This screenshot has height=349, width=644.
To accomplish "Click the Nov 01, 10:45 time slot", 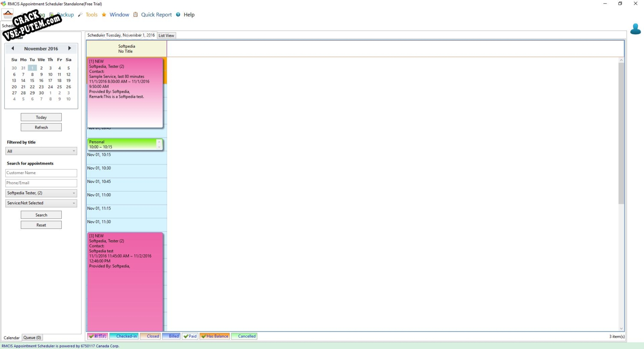I will point(126,185).
